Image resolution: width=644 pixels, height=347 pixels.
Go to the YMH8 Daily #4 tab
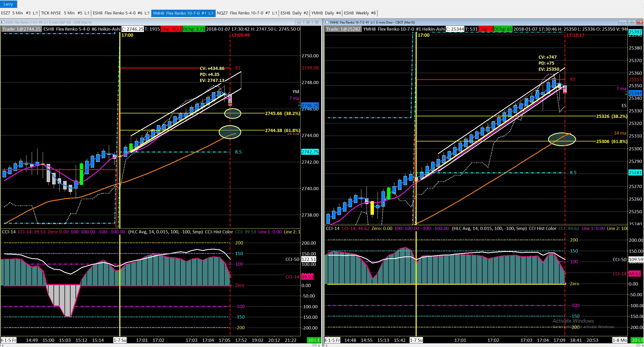click(x=326, y=13)
